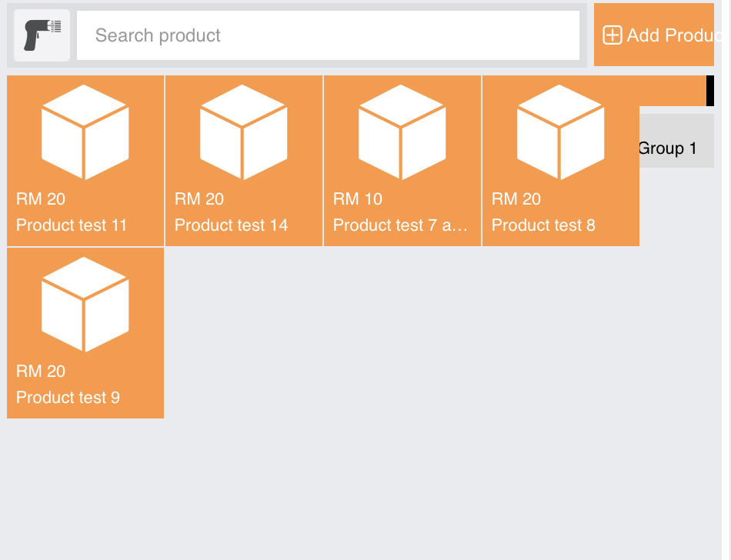731x560 pixels.
Task: Click the barcode scanner icon
Action: pos(42,35)
